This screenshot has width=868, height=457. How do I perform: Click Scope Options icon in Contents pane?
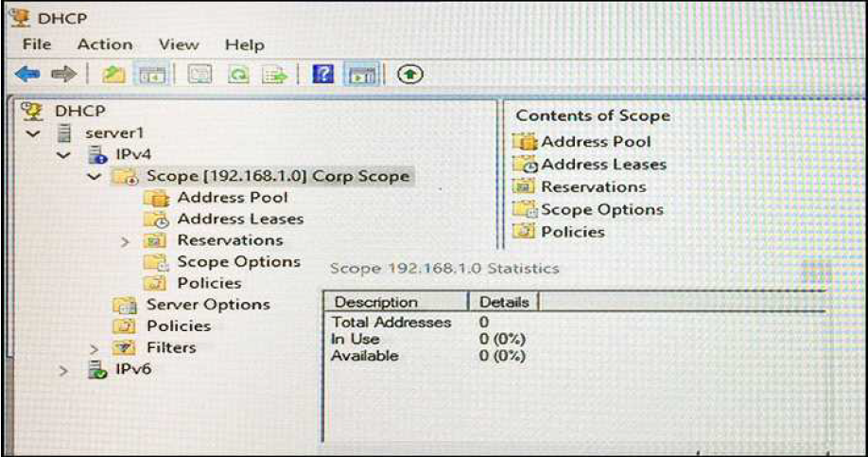coord(525,209)
